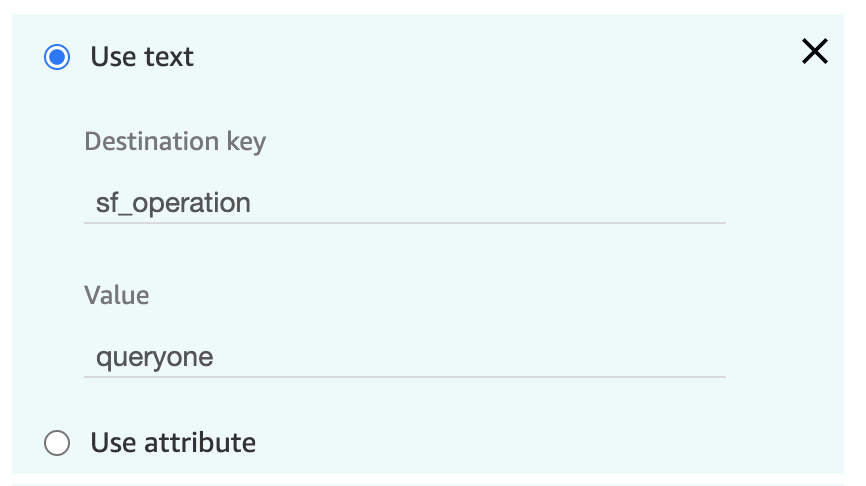Focus the field below Destination key

[x=405, y=203]
